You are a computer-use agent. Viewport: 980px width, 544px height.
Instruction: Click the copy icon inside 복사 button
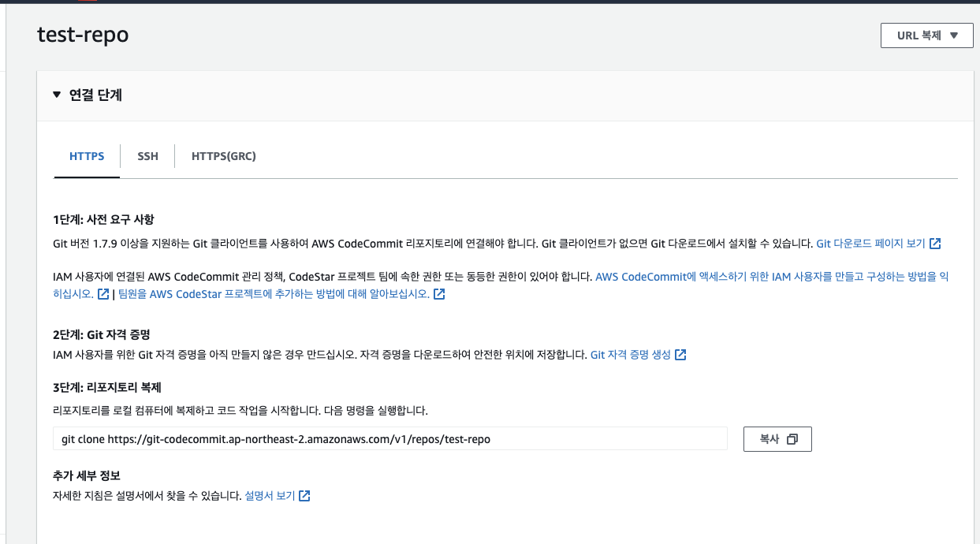792,439
